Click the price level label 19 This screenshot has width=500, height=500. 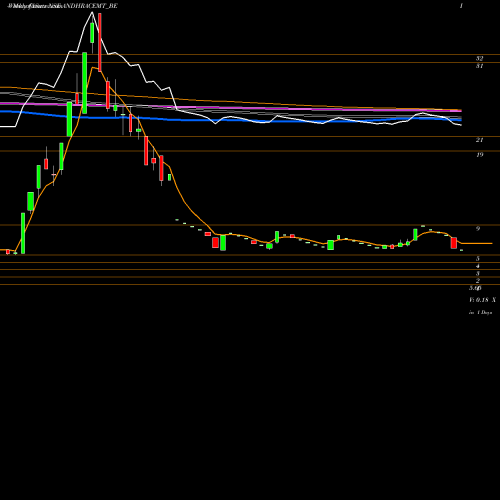point(479,155)
